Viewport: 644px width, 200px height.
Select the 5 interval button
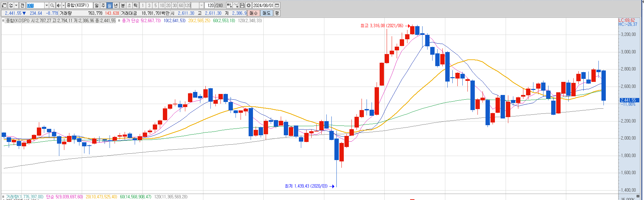155,5
